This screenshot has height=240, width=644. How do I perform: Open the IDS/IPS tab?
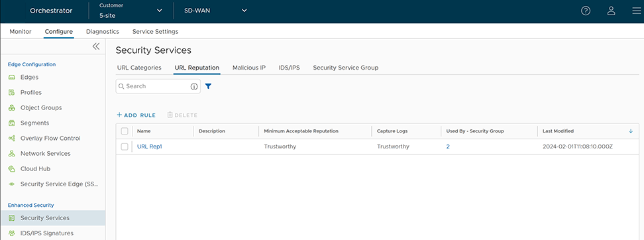pyautogui.click(x=289, y=68)
